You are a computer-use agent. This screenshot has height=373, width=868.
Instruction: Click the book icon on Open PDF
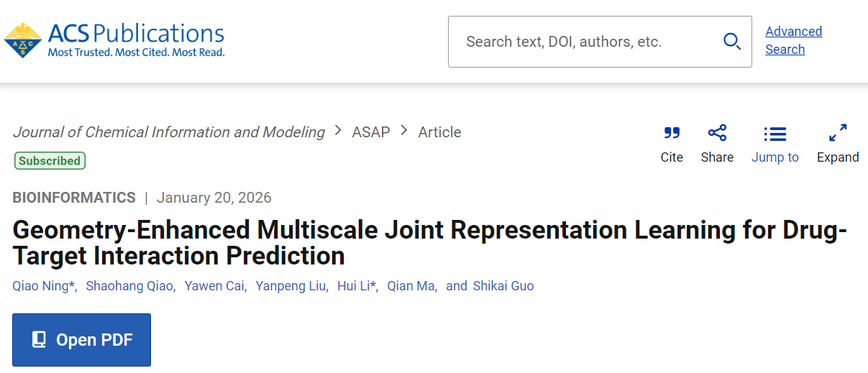point(40,340)
